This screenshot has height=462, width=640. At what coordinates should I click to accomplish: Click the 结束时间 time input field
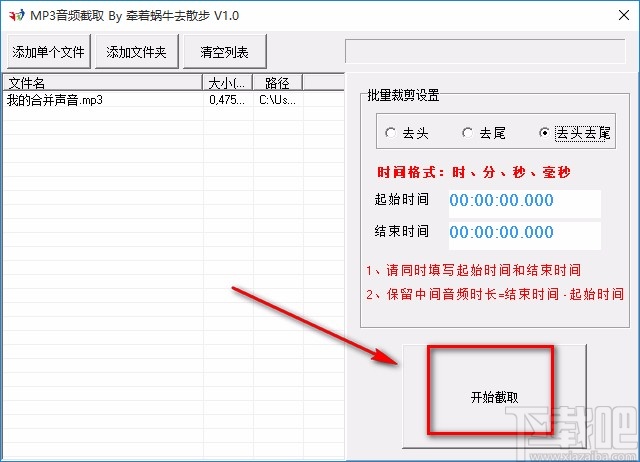click(524, 235)
